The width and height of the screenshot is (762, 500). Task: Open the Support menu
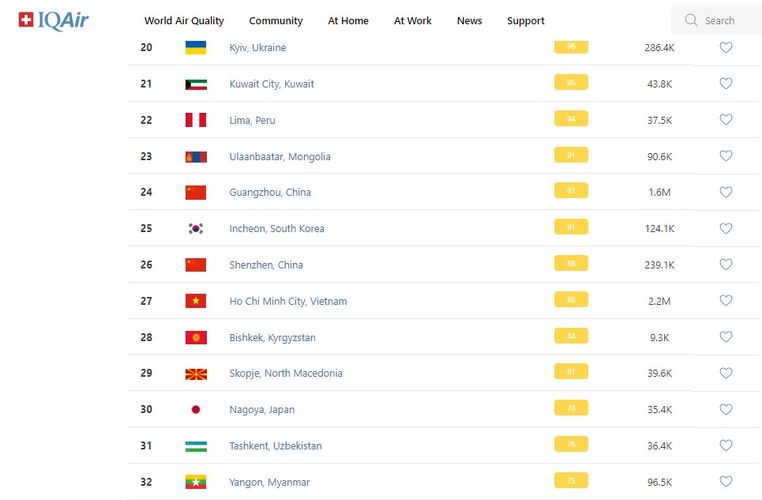[x=526, y=21]
